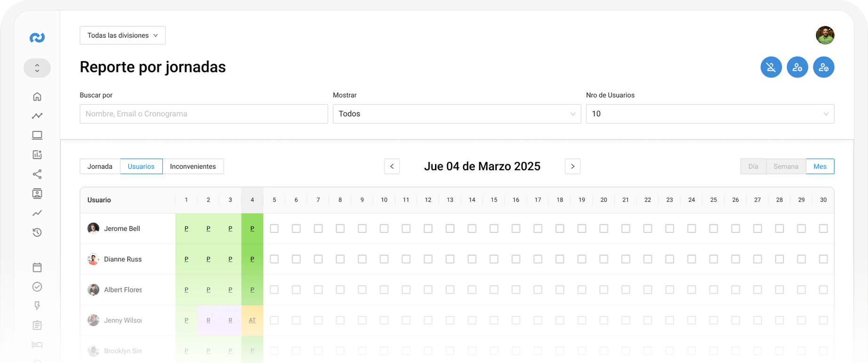Click the history clock icon in sidebar
Viewport: 868px width, 363px height.
pyautogui.click(x=37, y=232)
